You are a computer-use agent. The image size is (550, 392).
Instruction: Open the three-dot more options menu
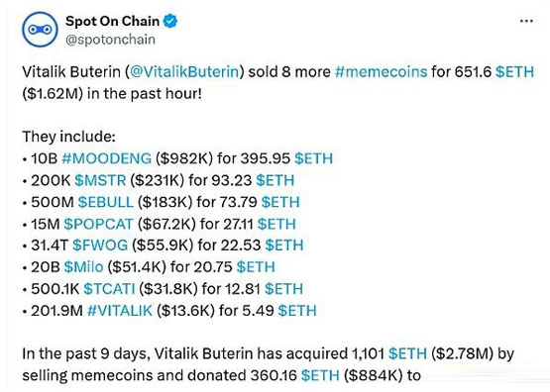526,21
